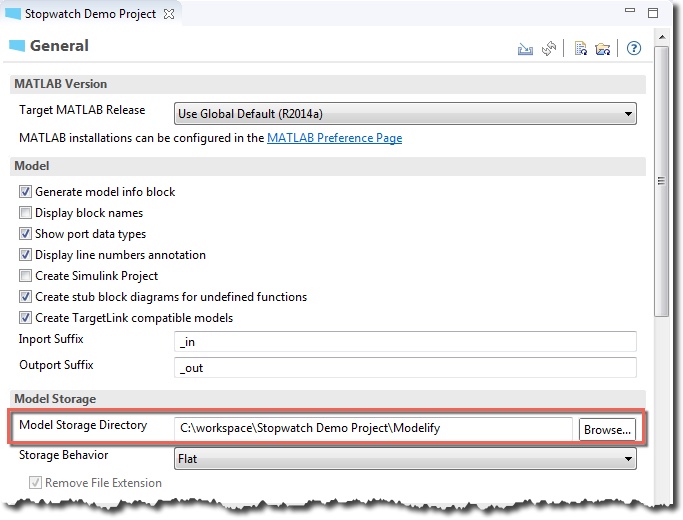Toggle Show port data types
Image resolution: width=683 pixels, height=520 pixels.
pyautogui.click(x=25, y=233)
